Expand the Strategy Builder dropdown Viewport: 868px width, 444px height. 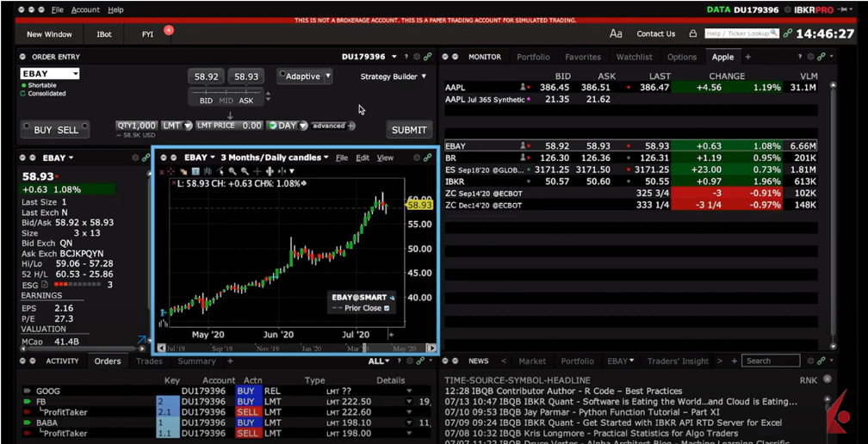[394, 77]
